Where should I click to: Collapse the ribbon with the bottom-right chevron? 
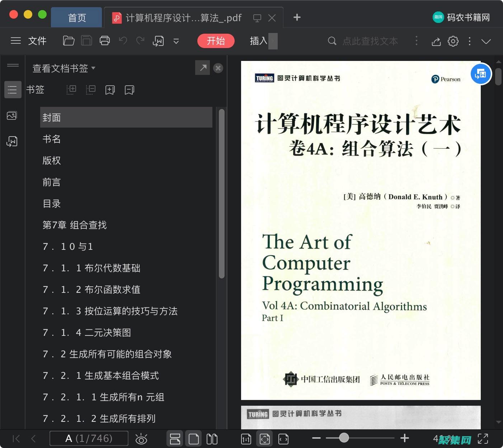[486, 41]
